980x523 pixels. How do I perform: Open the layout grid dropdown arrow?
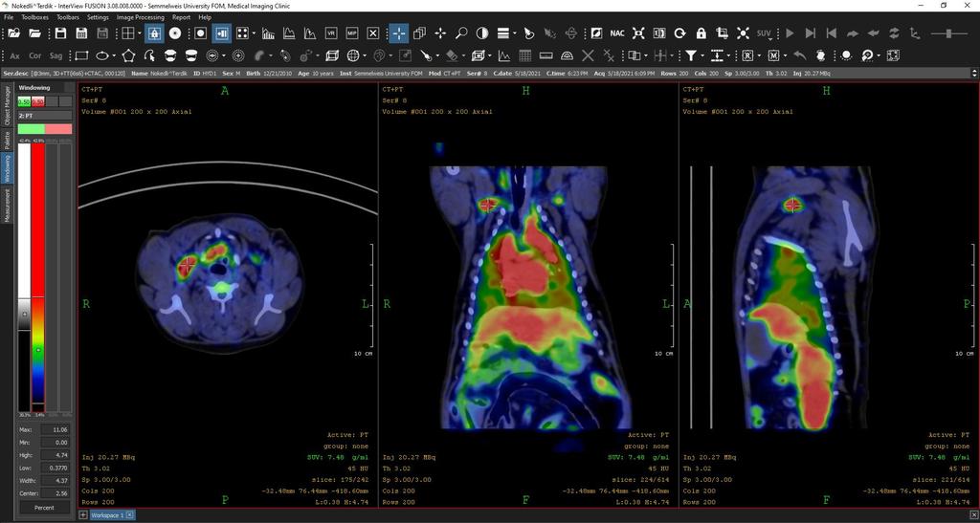pos(140,33)
